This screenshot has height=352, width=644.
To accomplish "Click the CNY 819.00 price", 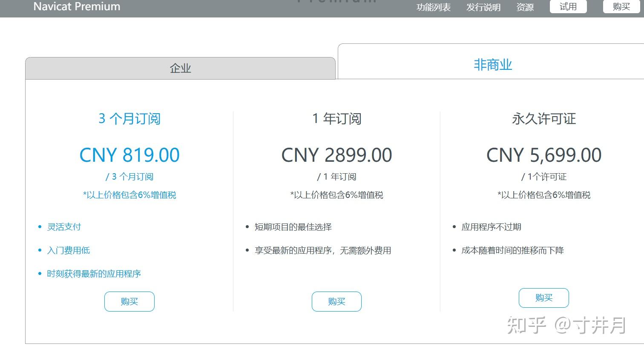I will click(x=129, y=155).
